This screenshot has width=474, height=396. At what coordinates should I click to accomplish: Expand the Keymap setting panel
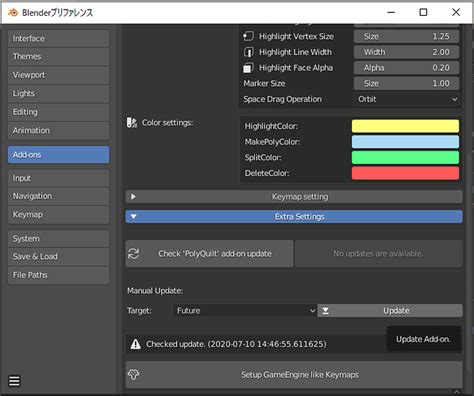tap(294, 197)
